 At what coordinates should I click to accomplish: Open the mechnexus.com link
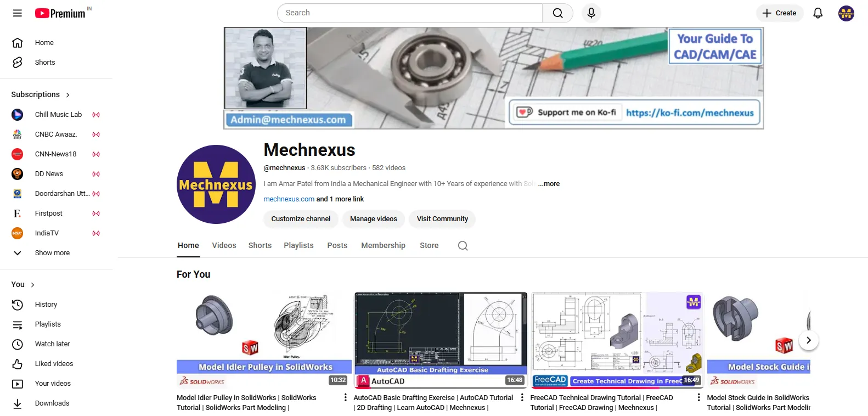(x=289, y=199)
